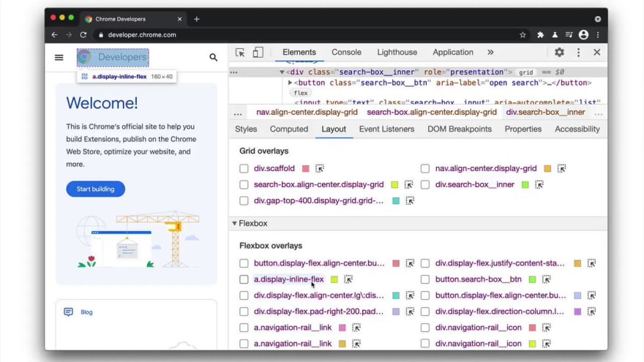Toggle the device toolbar icon
Viewport: 644px width, 362px height.
click(x=258, y=53)
